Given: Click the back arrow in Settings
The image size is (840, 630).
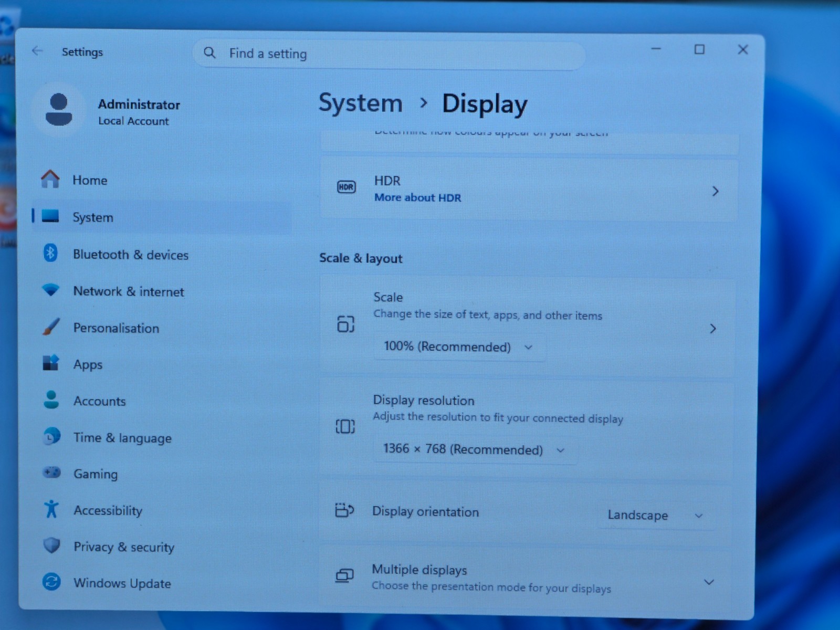Looking at the screenshot, I should click(37, 51).
